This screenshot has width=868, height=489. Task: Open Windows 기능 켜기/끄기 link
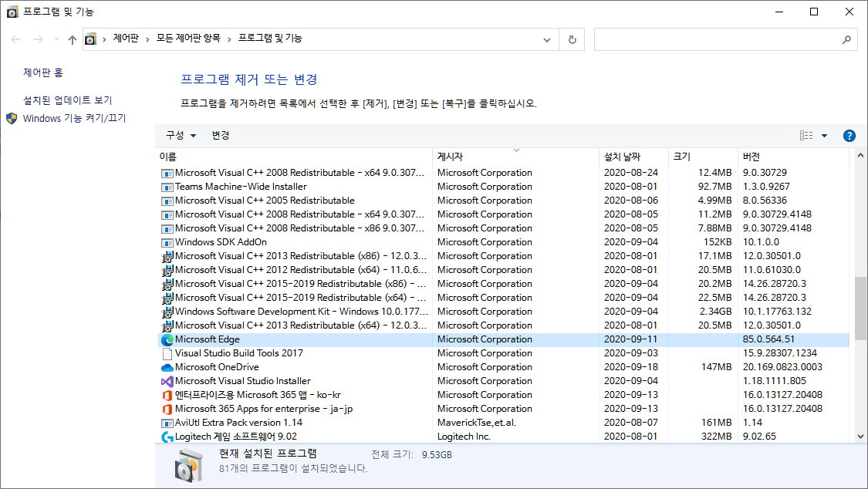point(75,118)
